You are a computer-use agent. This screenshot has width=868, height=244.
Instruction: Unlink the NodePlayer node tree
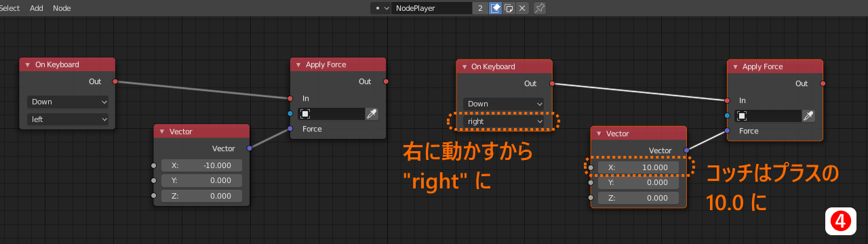click(521, 8)
